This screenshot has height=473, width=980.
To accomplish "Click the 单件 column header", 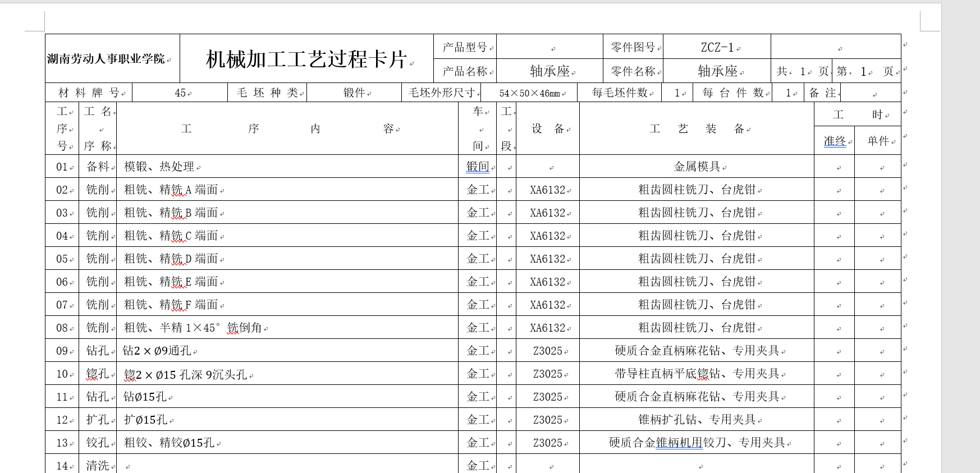I will point(878,141).
